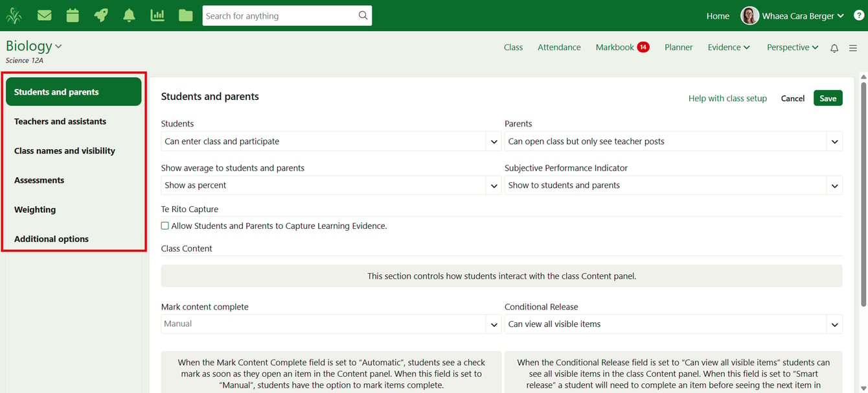Click the leaf logo icon
This screenshot has height=393, width=868.
click(14, 16)
